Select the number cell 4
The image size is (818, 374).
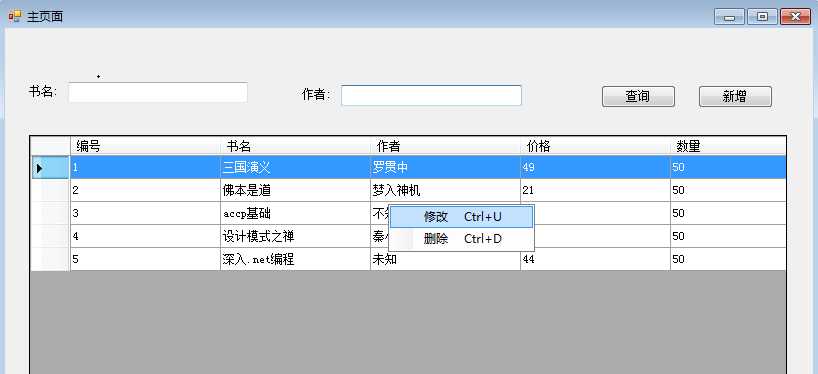(145, 236)
